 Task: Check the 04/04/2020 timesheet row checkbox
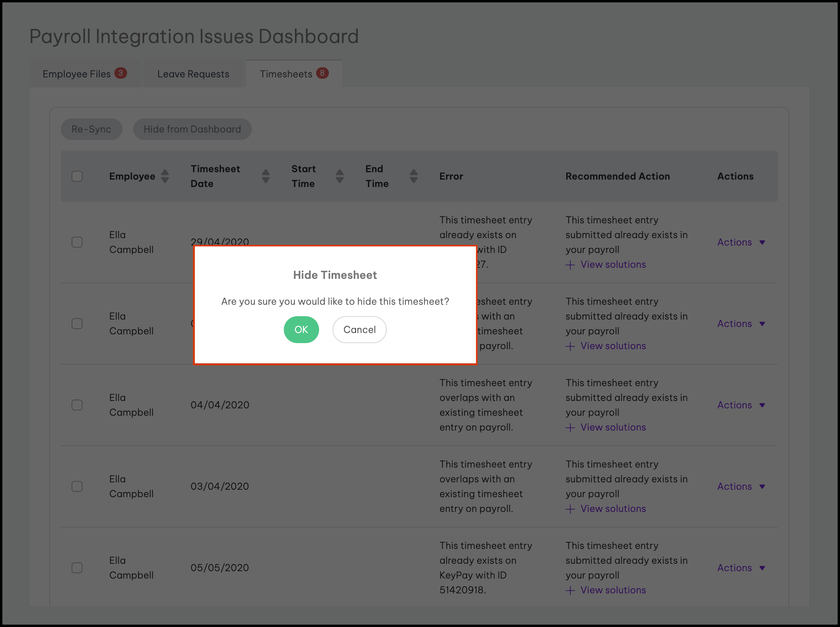click(77, 405)
